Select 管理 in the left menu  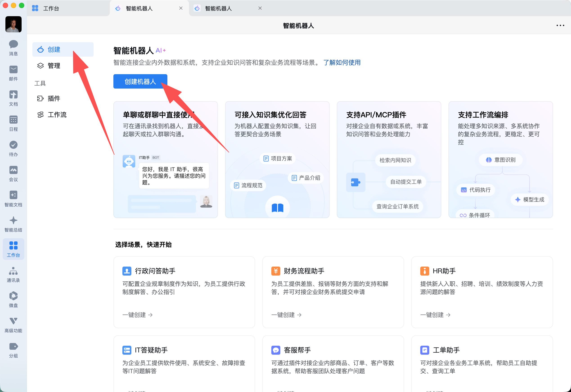63,66
